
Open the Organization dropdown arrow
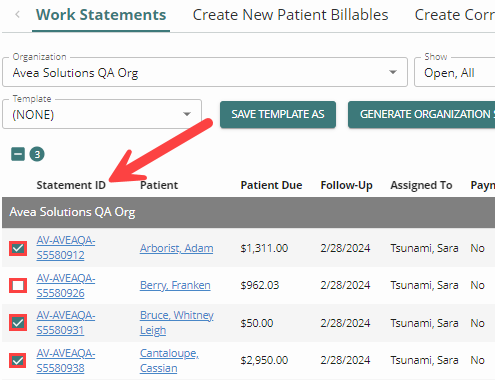[x=393, y=72]
